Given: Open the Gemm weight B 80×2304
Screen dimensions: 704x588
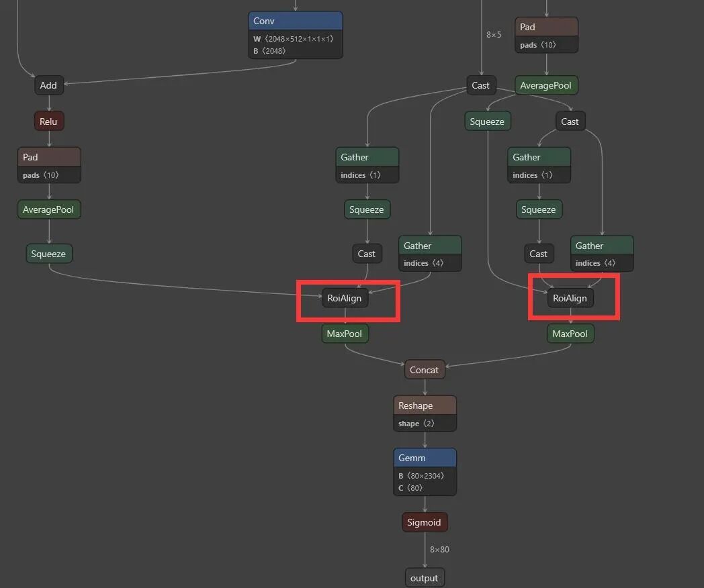Looking at the screenshot, I should (x=421, y=475).
